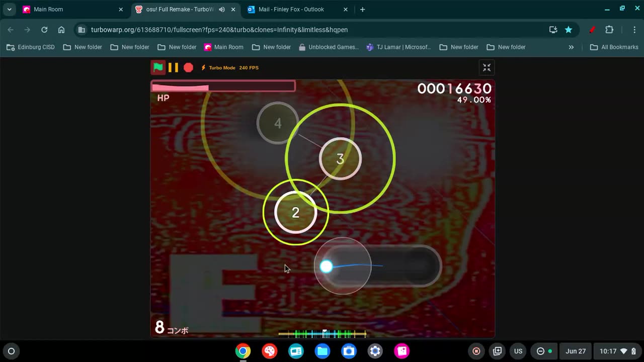Screen dimensions: 644x362
Task: Open the Unblocked Games bookmark
Action: pos(329,47)
